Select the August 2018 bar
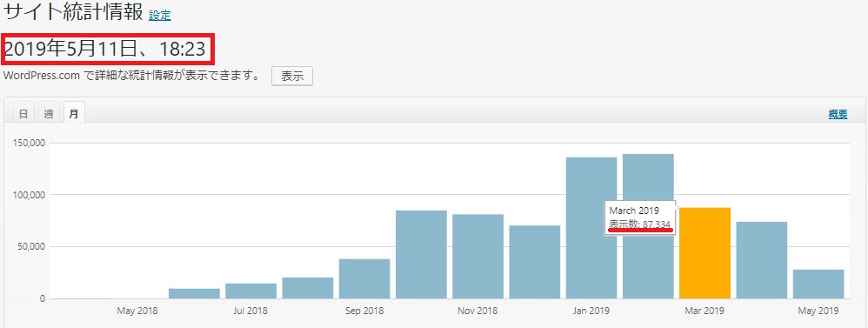 pyautogui.click(x=308, y=288)
